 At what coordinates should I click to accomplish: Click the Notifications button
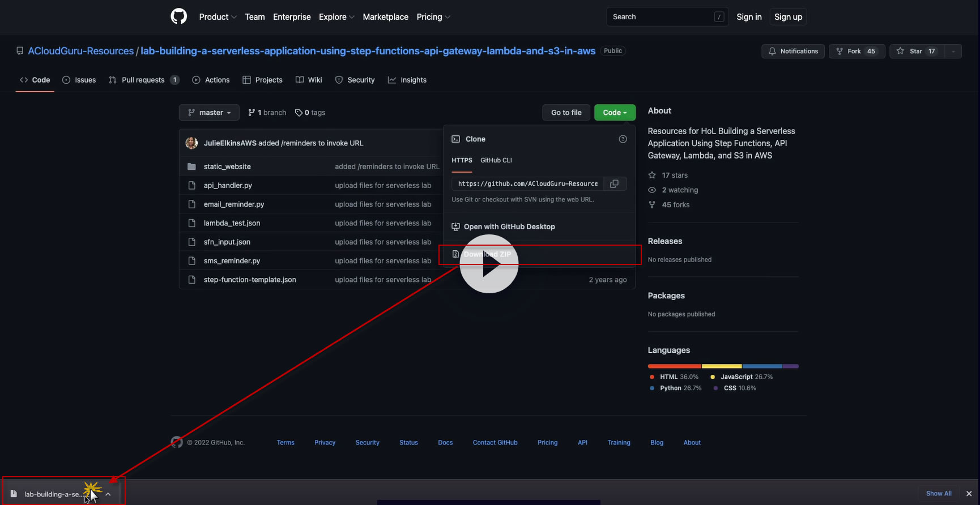tap(793, 51)
